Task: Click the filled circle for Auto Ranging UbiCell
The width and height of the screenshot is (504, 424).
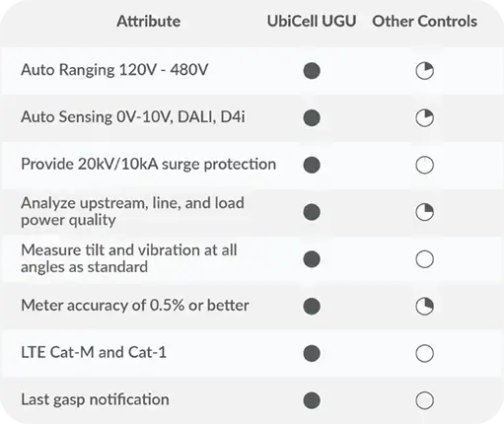Action: tap(312, 71)
